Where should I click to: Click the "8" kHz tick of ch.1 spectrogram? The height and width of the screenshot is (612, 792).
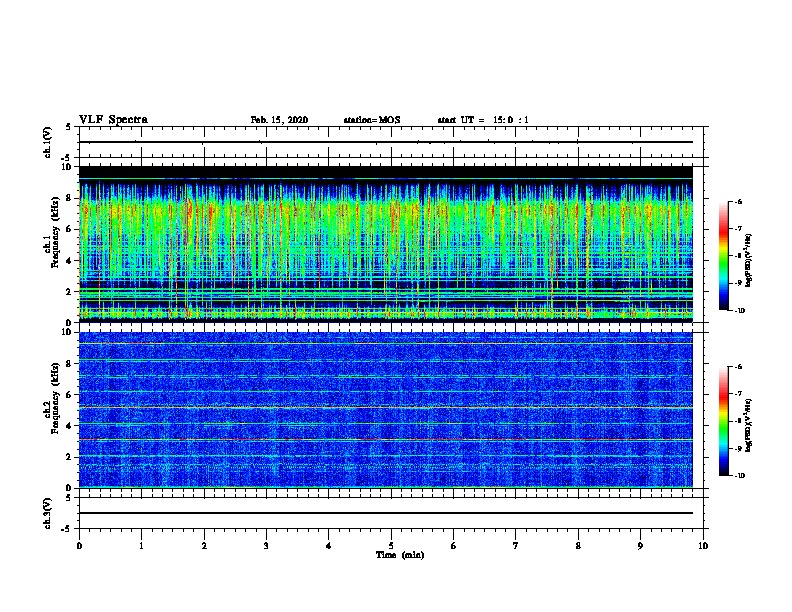tap(69, 198)
